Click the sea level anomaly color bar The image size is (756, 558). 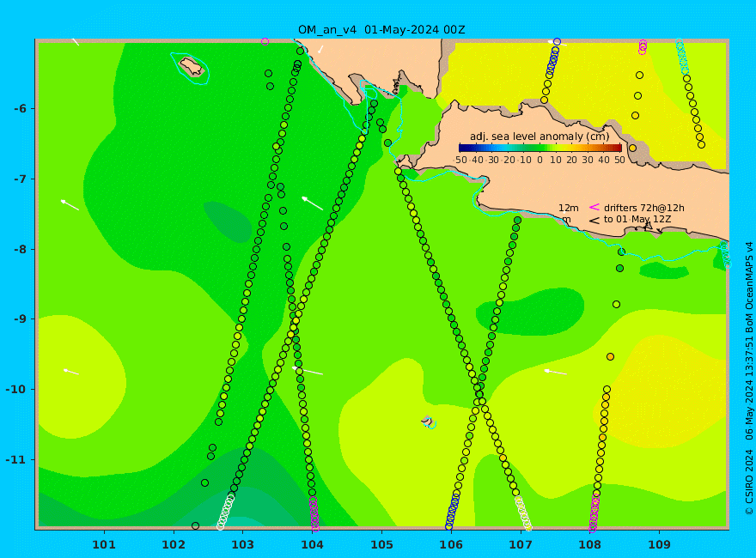[x=540, y=148]
